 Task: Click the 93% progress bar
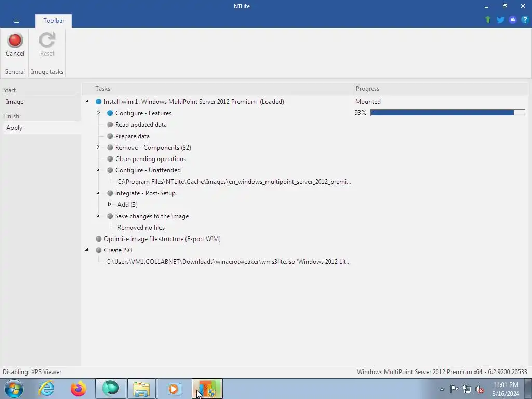coord(447,113)
